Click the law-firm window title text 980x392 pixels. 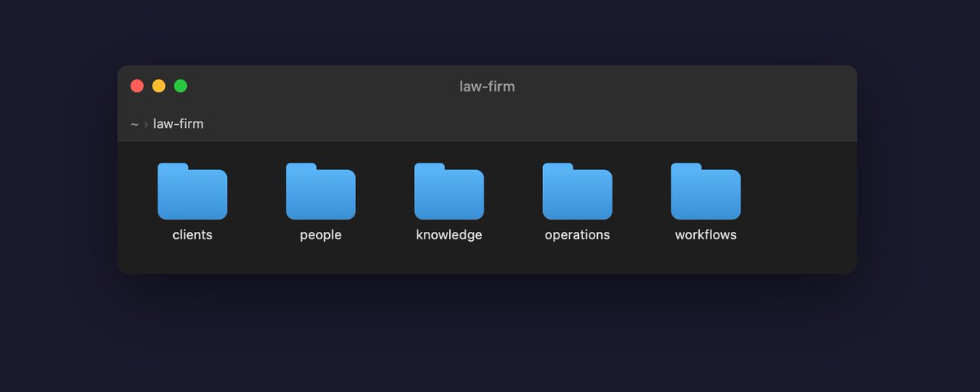click(x=488, y=87)
